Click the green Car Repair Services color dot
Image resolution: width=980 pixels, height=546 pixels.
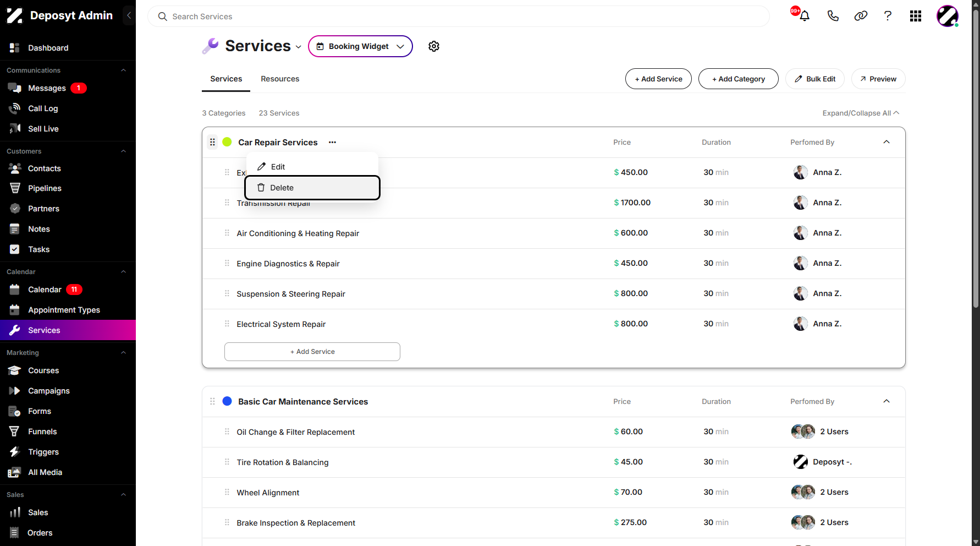(227, 142)
